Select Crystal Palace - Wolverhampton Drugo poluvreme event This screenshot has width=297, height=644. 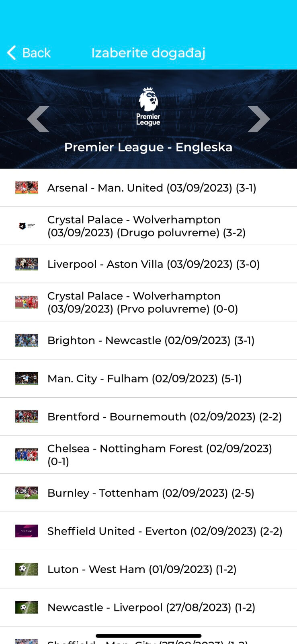(x=147, y=226)
